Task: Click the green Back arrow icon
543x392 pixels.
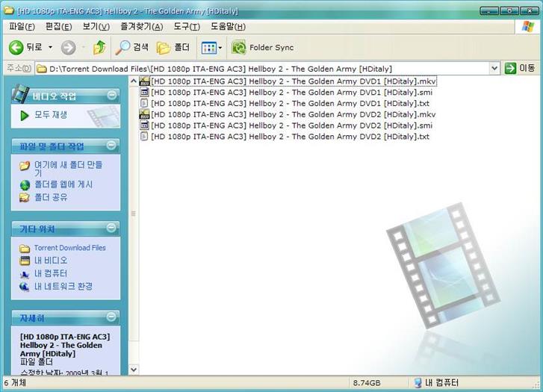Action: 16,48
